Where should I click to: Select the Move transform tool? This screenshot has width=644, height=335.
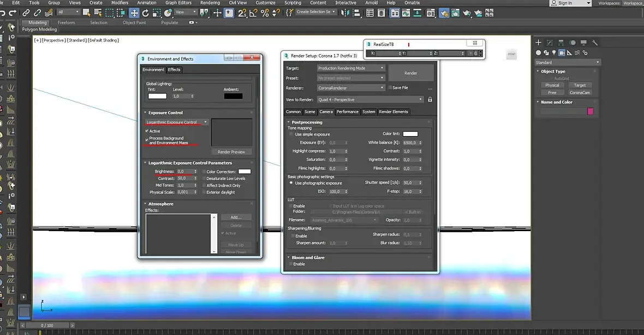(134, 13)
